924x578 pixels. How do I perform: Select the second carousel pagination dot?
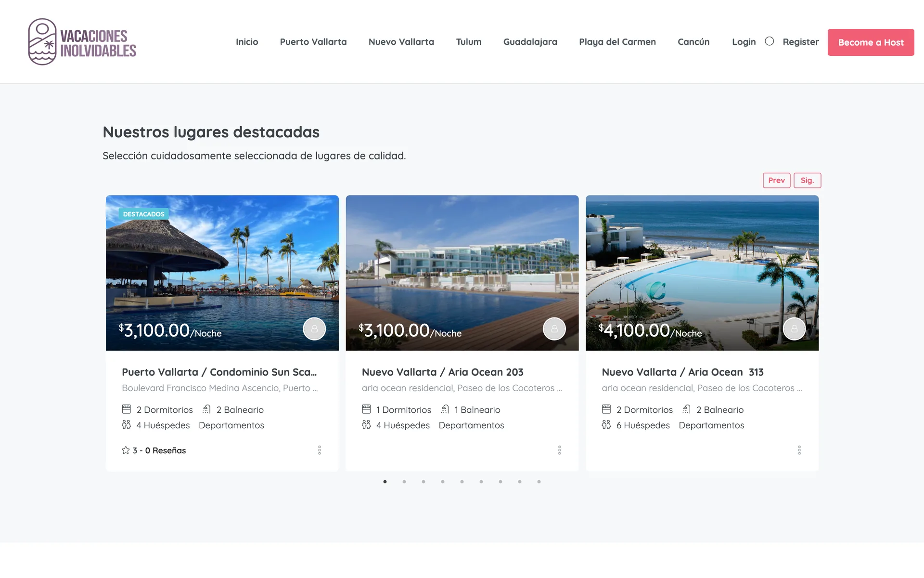coord(404,482)
